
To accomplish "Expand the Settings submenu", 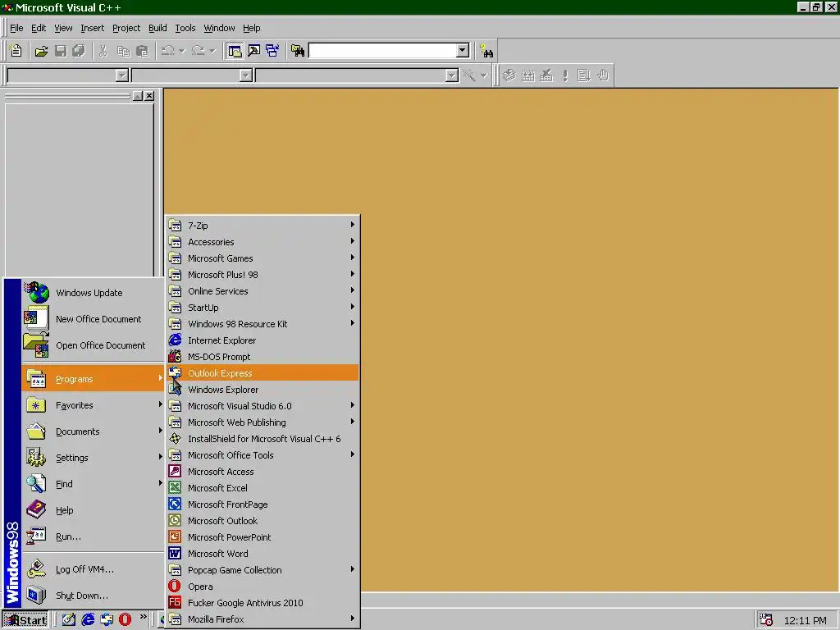I will tap(94, 458).
